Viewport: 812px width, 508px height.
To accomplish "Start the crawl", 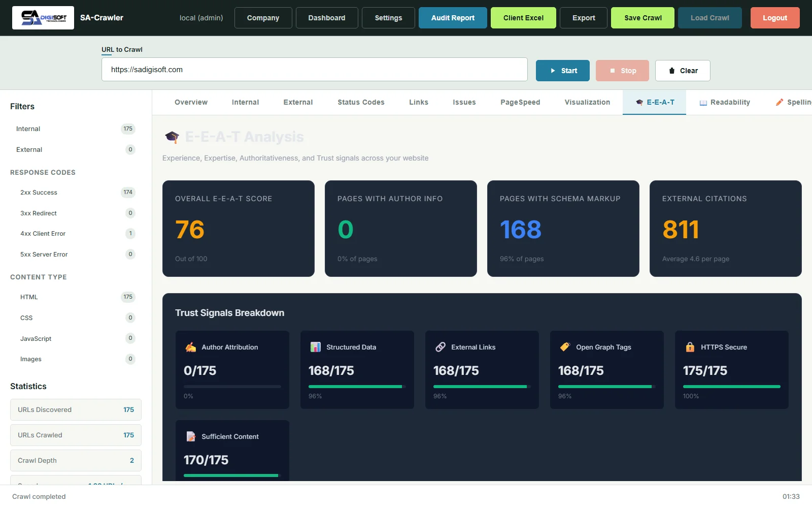I will [563, 71].
